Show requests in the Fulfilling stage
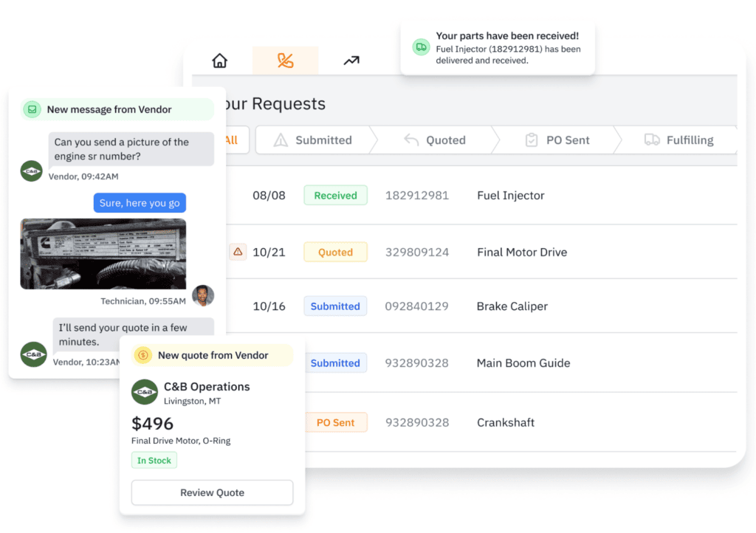This screenshot has width=756, height=533. pyautogui.click(x=679, y=140)
